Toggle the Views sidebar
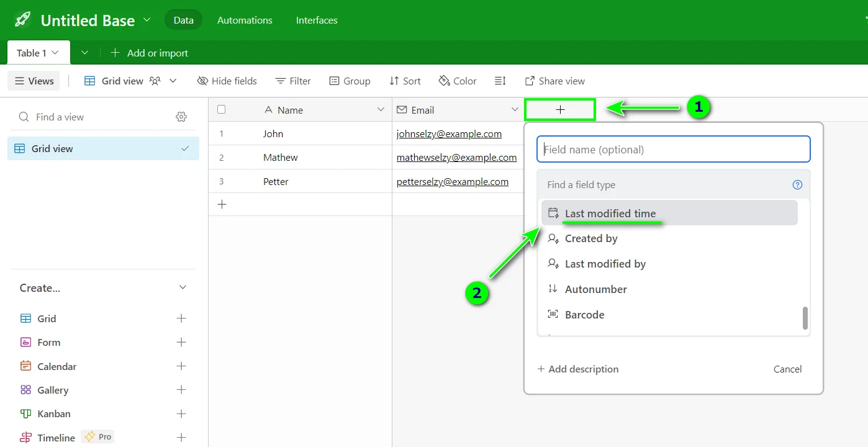Viewport: 868px width, 447px height. point(34,81)
